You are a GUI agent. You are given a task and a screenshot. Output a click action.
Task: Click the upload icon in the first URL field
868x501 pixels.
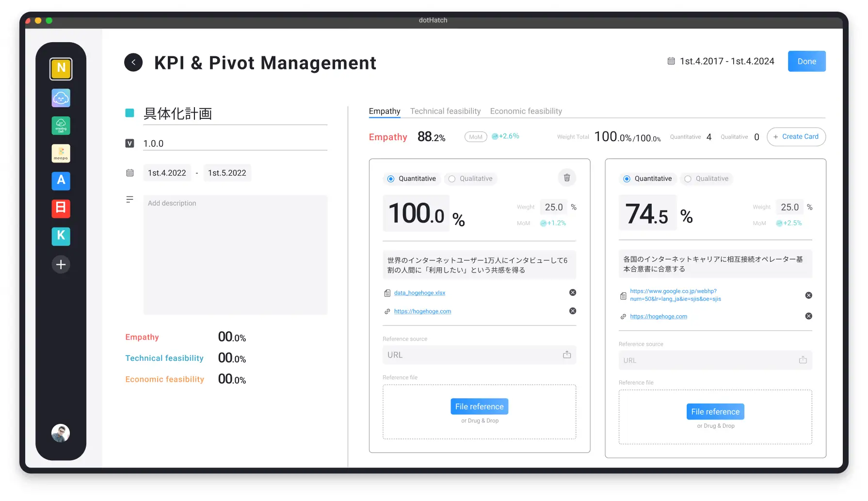click(x=567, y=355)
